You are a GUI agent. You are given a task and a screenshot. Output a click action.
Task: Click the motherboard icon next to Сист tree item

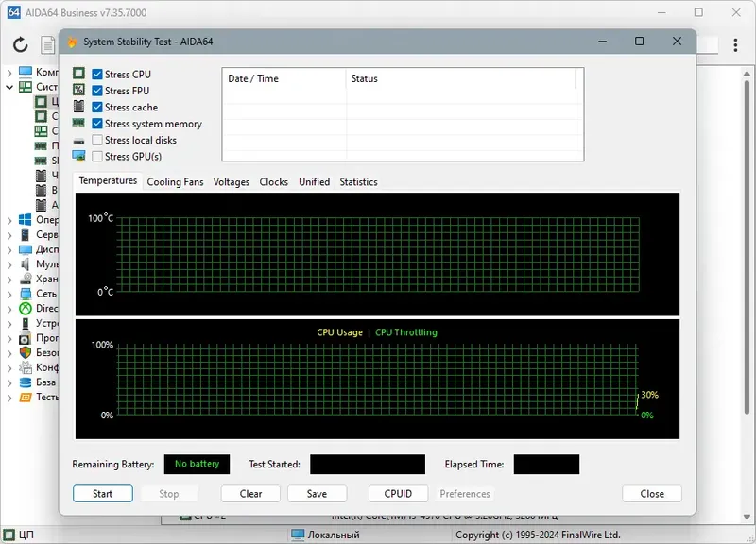pyautogui.click(x=26, y=87)
